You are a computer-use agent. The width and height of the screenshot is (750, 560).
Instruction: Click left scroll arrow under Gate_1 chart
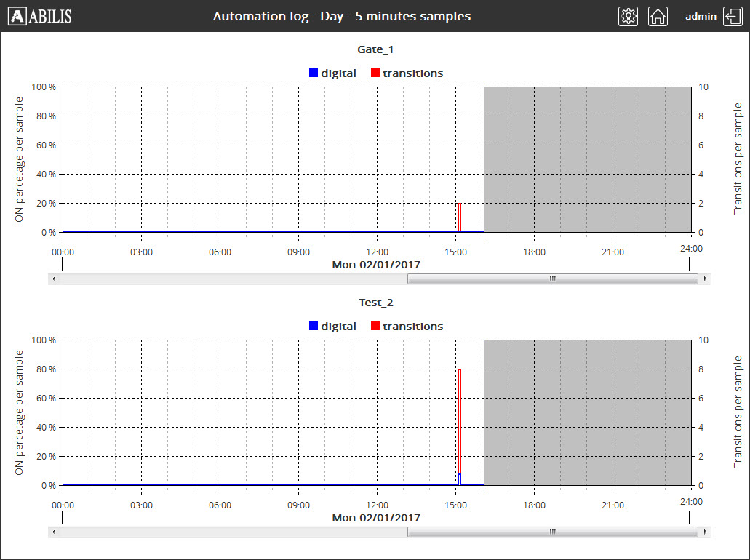click(x=53, y=279)
